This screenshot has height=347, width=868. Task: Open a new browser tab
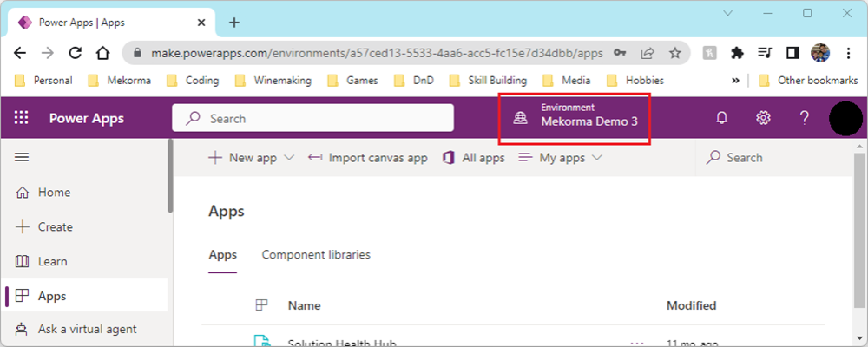(233, 23)
